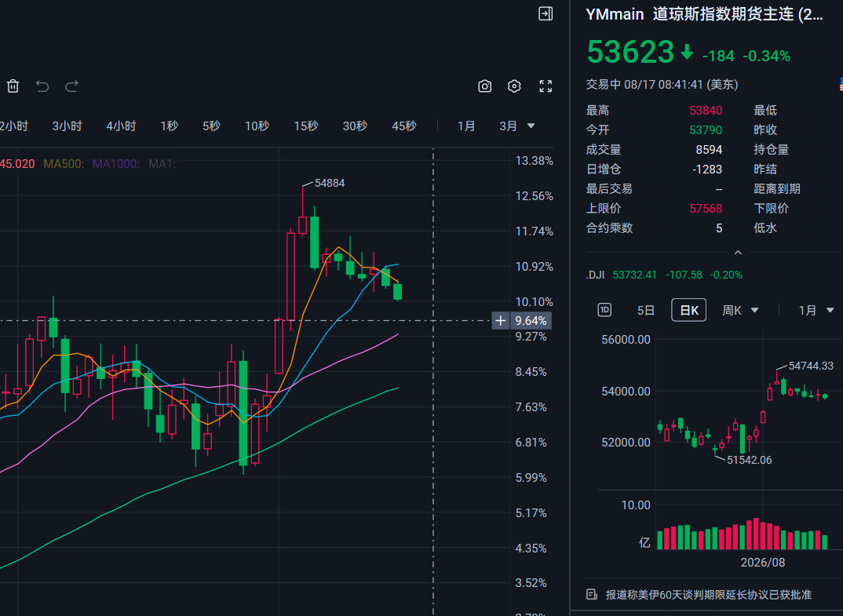
Task: Switch mini chart to 5日 view
Action: [x=646, y=310]
